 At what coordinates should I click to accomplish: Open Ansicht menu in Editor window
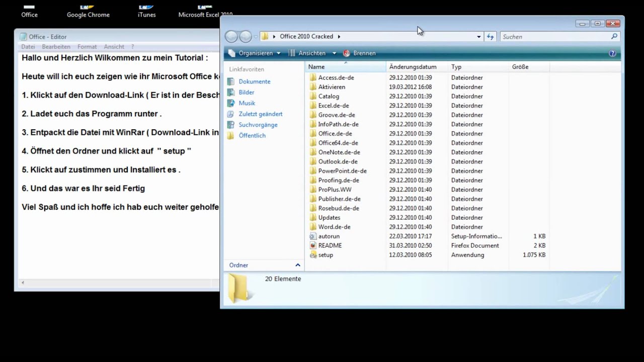click(114, 47)
